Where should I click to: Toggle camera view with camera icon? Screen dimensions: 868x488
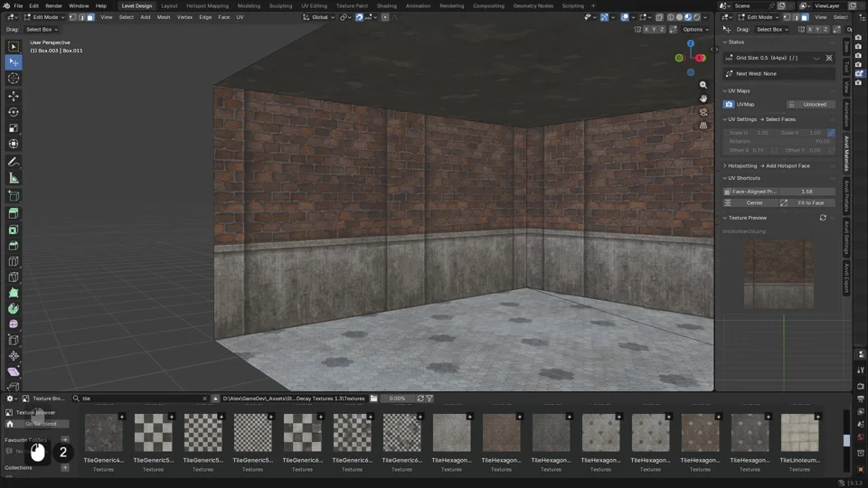[703, 112]
